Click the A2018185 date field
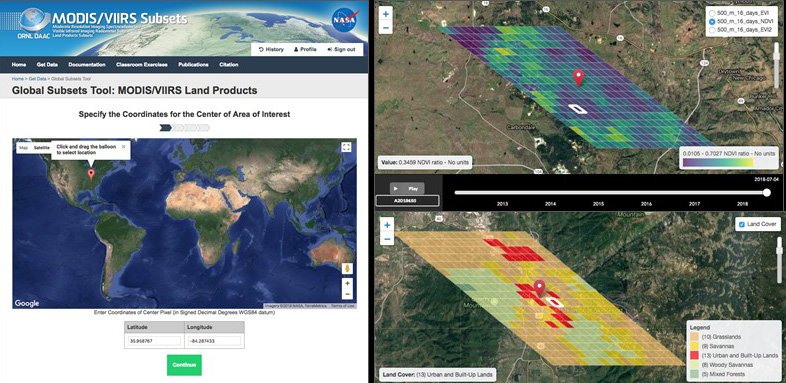This screenshot has height=383, width=786. (408, 201)
